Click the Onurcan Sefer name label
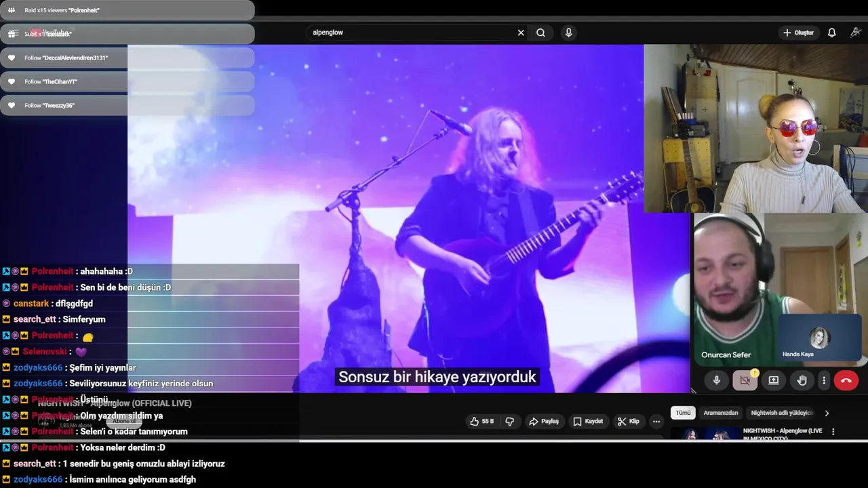868x488 pixels. (x=726, y=355)
